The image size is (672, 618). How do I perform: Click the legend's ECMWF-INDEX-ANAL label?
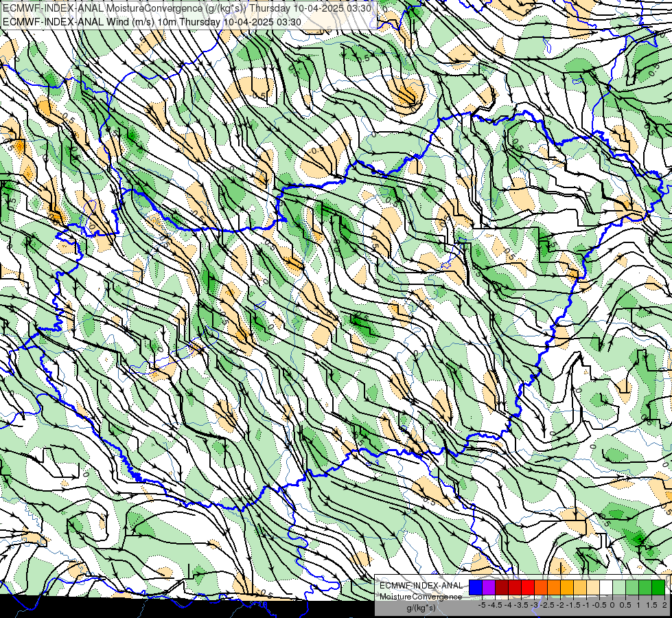pos(421,586)
